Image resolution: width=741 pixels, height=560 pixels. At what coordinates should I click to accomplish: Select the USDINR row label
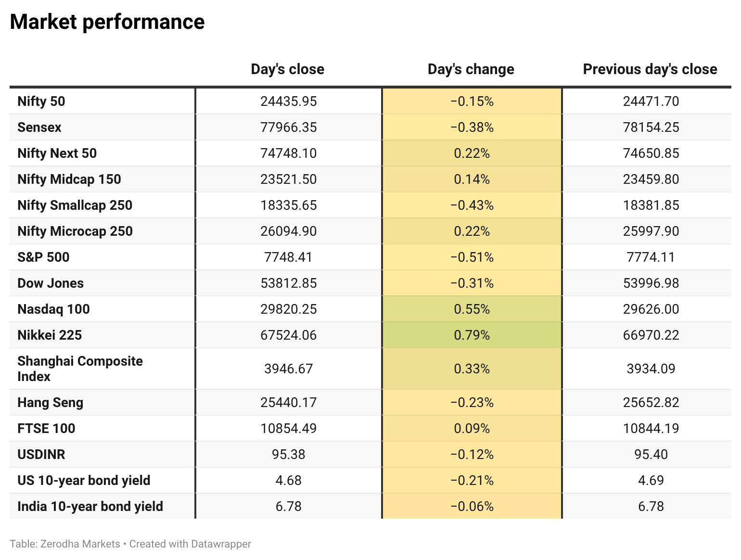(41, 455)
